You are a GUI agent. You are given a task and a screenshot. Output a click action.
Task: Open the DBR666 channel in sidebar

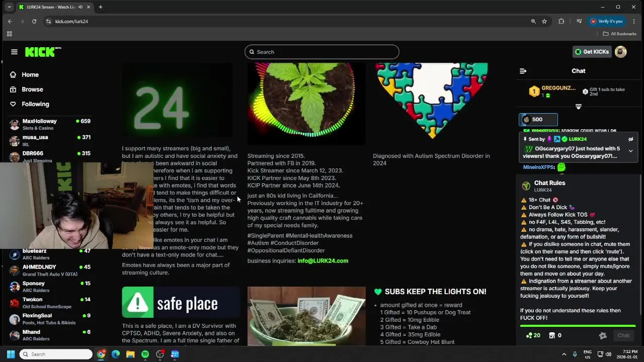(x=50, y=156)
